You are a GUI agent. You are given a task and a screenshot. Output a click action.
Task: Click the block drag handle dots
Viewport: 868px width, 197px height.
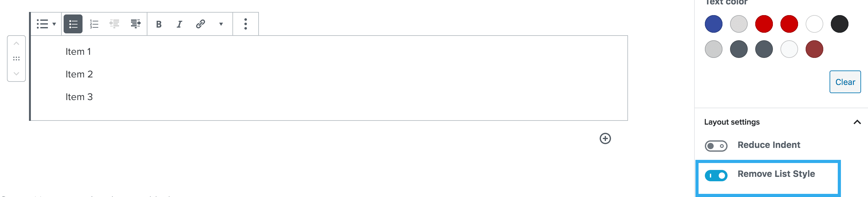click(16, 59)
